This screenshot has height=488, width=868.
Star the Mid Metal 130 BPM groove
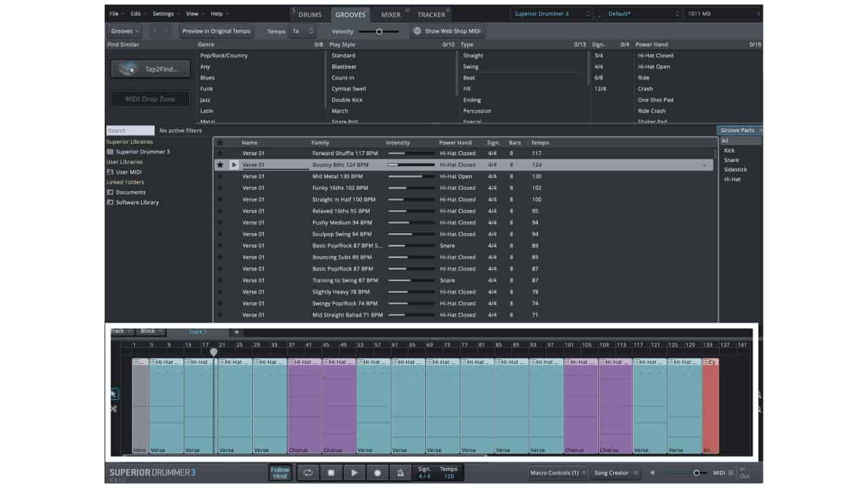(x=220, y=176)
